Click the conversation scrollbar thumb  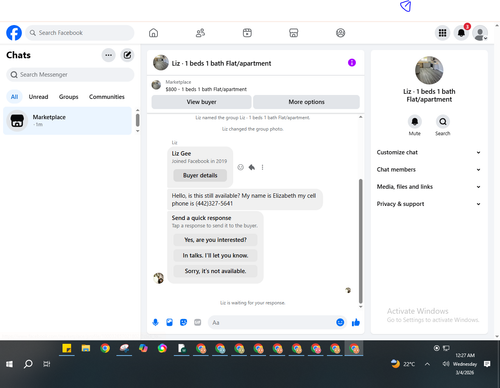(360, 241)
